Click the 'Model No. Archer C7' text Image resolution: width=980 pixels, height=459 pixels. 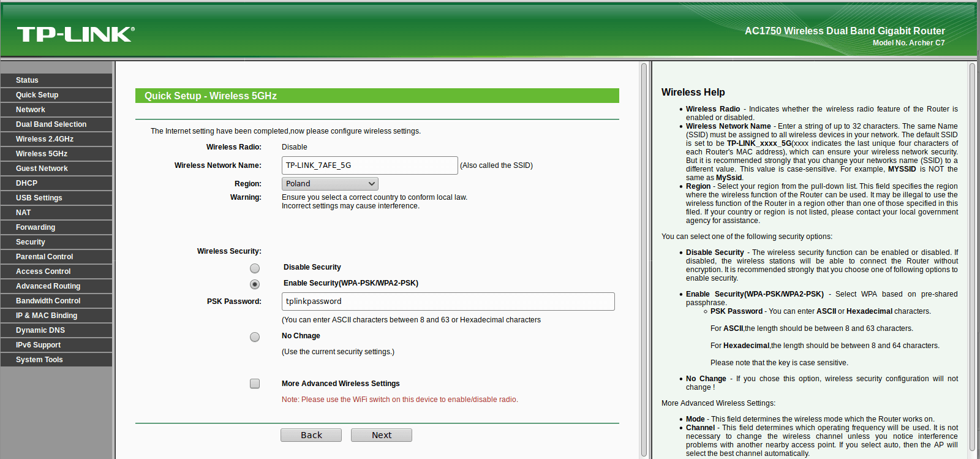coord(909,43)
